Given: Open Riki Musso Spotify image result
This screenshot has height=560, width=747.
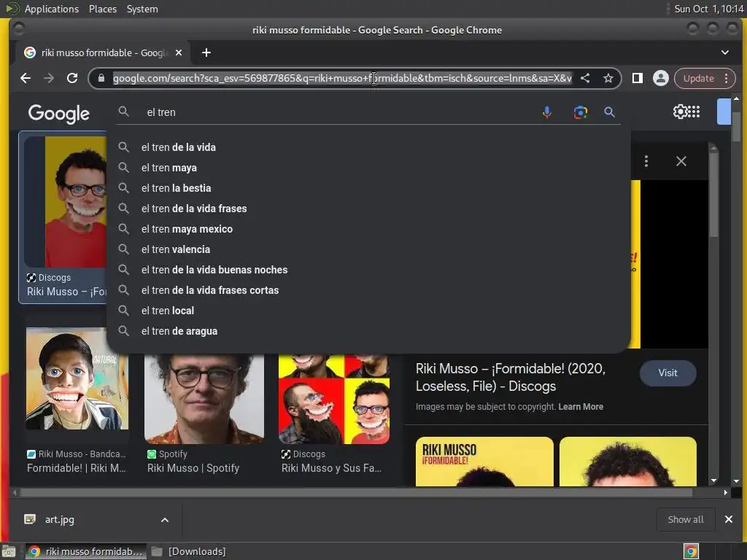Looking at the screenshot, I should pos(204,399).
